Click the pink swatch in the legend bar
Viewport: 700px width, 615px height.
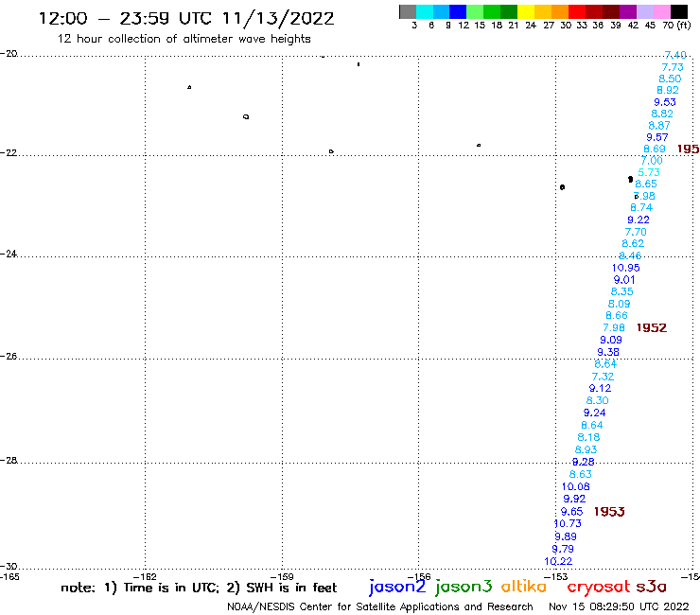coord(662,11)
